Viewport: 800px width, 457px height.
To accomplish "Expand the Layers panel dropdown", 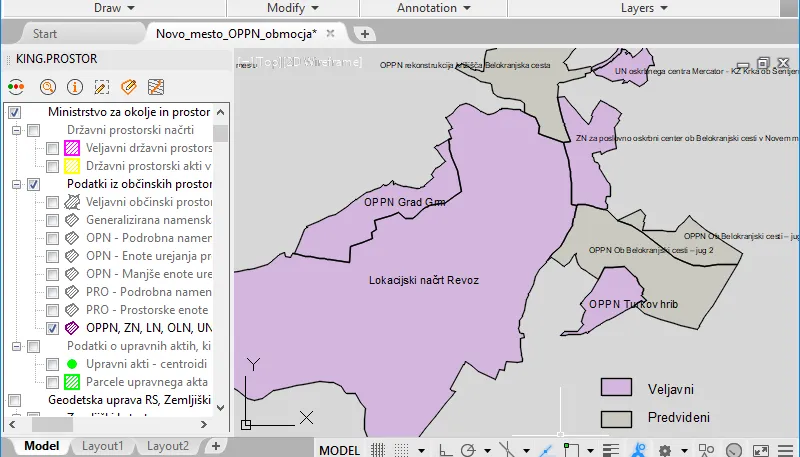I will tap(644, 8).
